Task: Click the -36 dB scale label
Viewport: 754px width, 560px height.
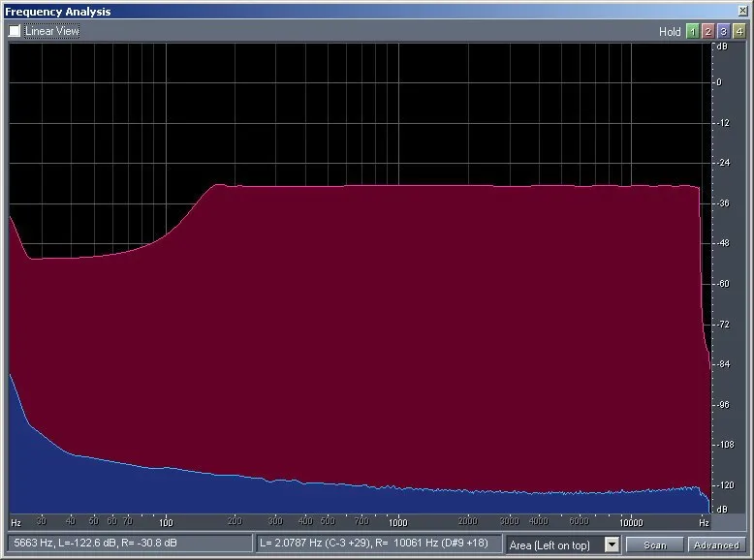Action: pos(723,203)
